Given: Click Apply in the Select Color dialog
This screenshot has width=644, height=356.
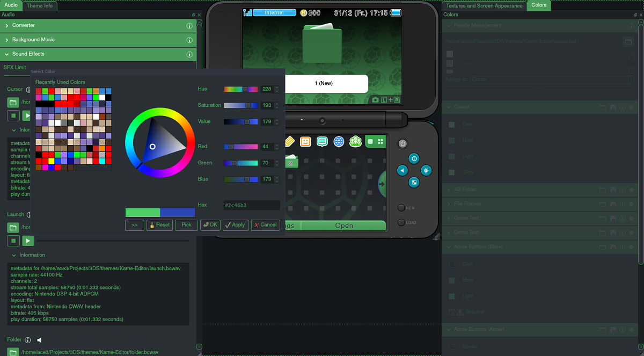Looking at the screenshot, I should (235, 225).
